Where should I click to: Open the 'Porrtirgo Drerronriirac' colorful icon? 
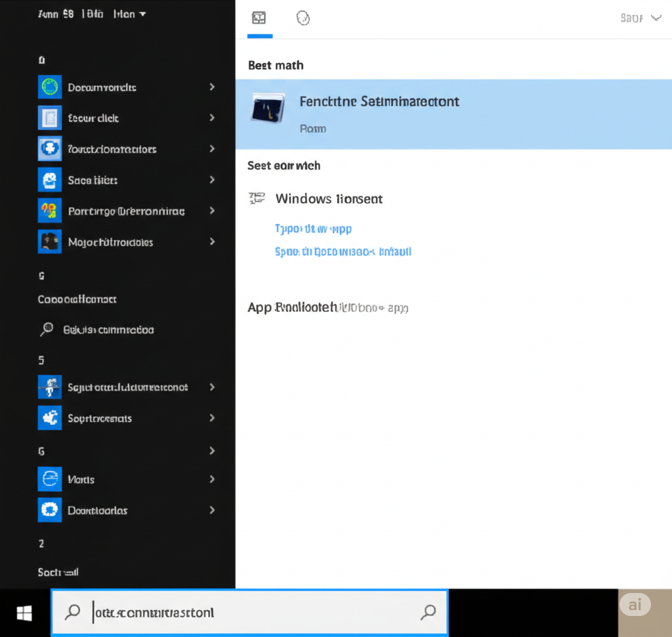[x=50, y=211]
